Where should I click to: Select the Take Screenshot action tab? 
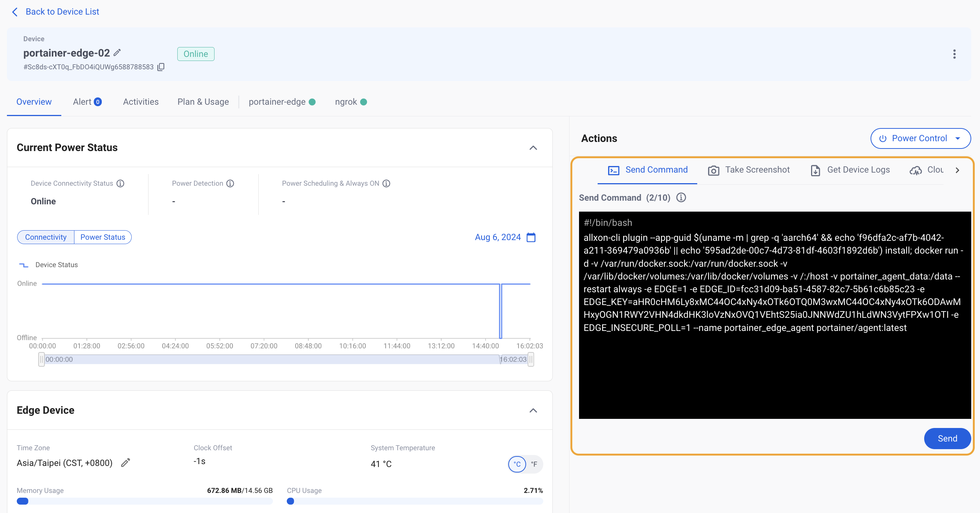(749, 170)
